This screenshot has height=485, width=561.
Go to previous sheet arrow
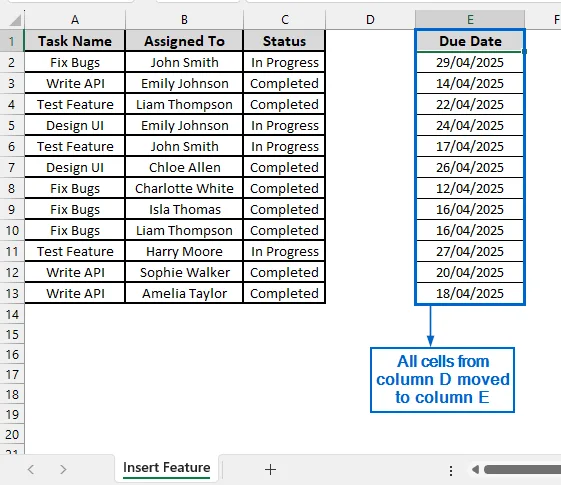click(31, 469)
